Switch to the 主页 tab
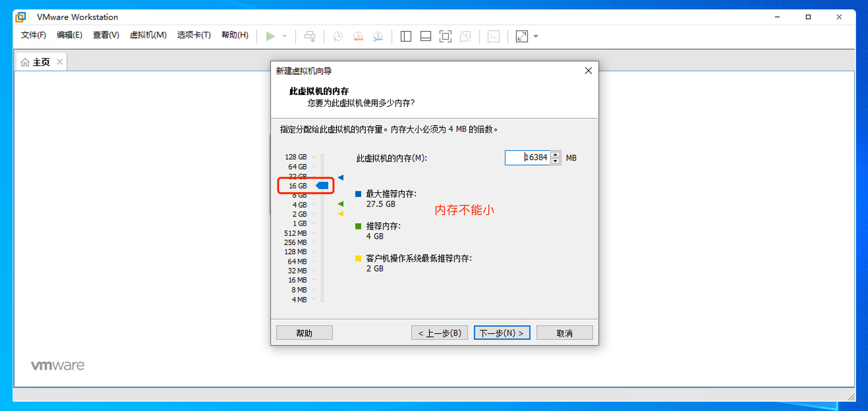This screenshot has height=411, width=868. 41,62
